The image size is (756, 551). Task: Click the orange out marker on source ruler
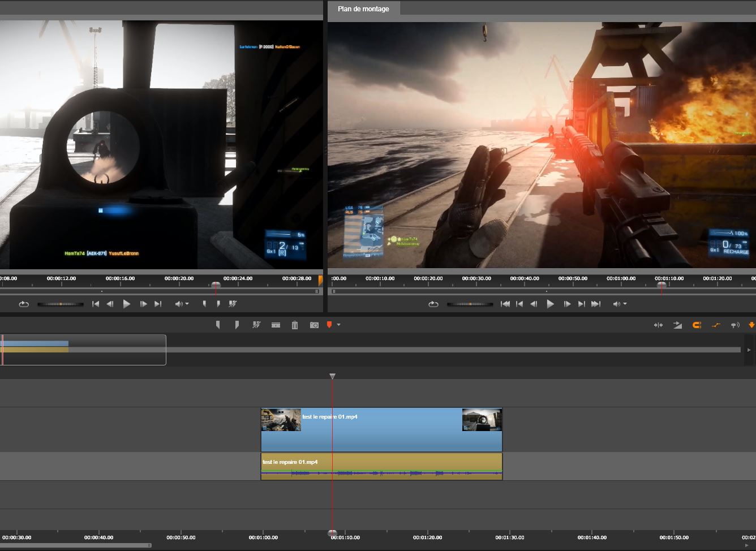[x=320, y=281]
